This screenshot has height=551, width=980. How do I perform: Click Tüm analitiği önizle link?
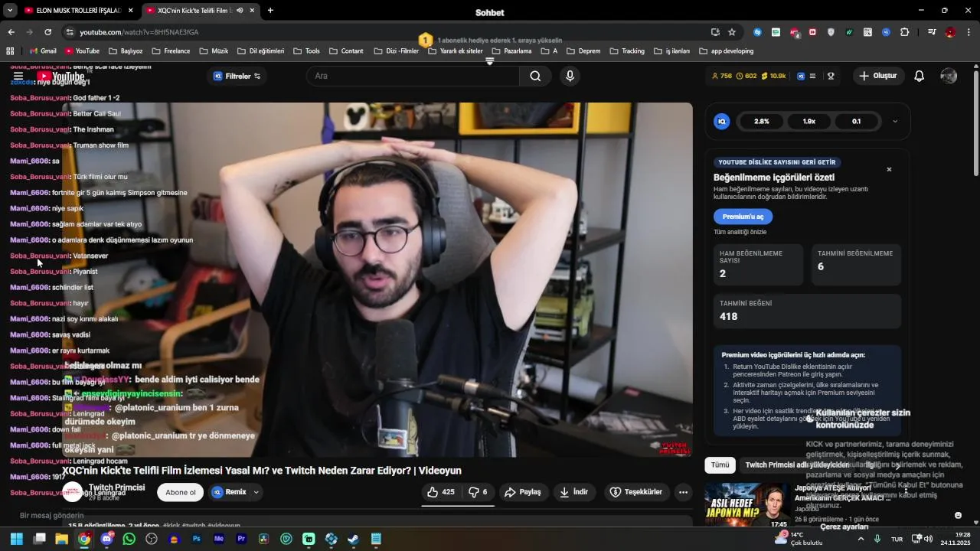click(x=740, y=232)
